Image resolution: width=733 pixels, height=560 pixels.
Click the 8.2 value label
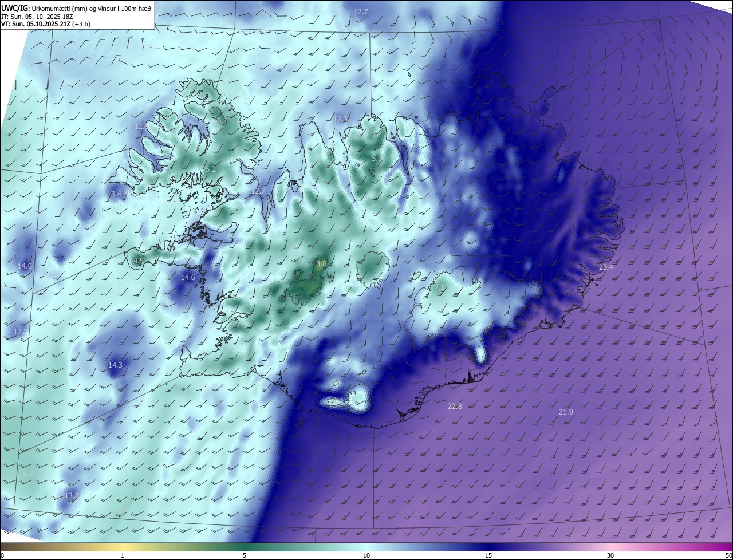[28, 473]
